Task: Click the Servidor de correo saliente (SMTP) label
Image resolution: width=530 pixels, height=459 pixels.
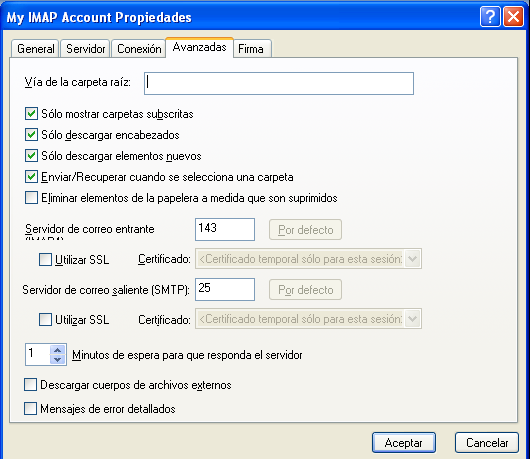Action: [x=106, y=290]
